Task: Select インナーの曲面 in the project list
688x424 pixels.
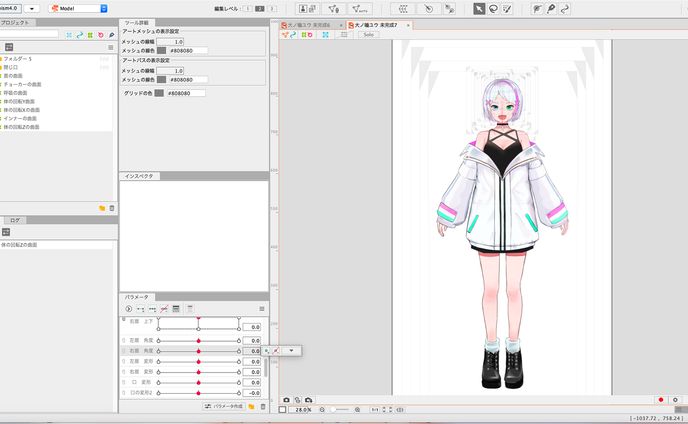Action: (20, 119)
